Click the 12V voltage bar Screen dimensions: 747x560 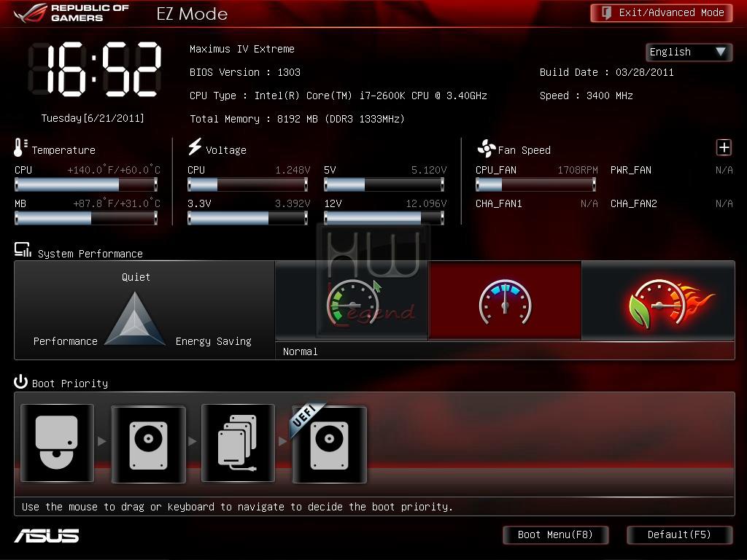384,218
